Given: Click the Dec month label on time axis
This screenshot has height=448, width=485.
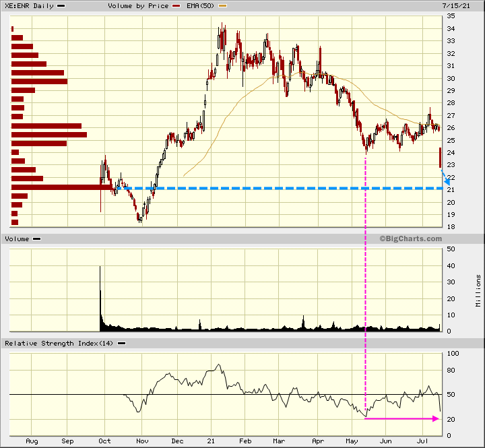Looking at the screenshot, I should pos(178,441).
